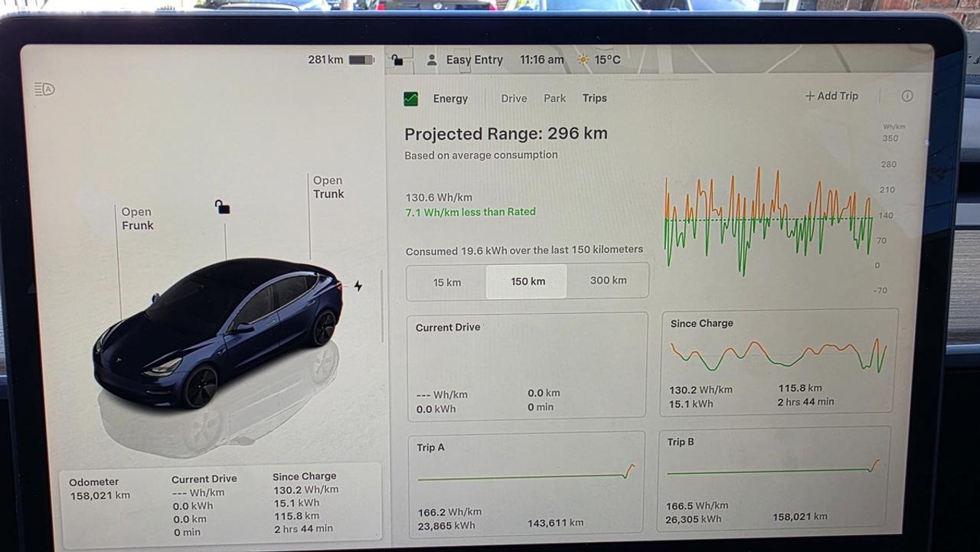Tap the auto headlights icon

[44, 90]
